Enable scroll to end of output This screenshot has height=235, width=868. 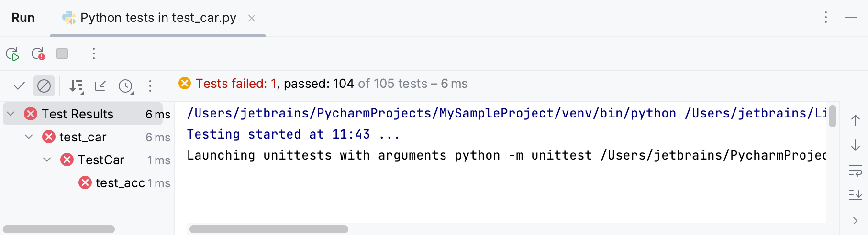(856, 195)
